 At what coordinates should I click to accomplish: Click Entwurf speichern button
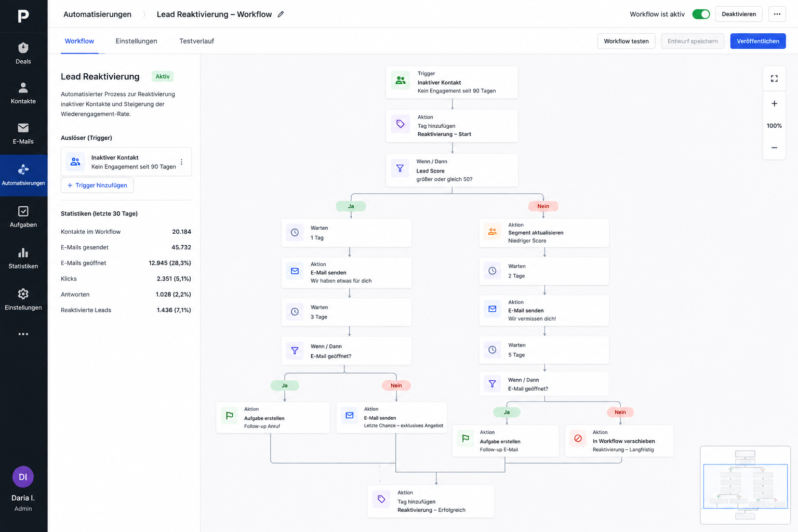[x=693, y=41]
